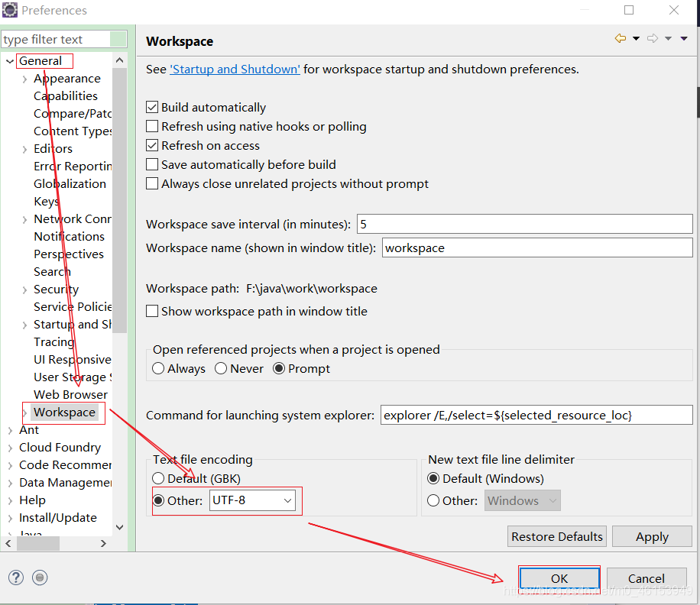Open Notifications preference page
The width and height of the screenshot is (700, 605).
[x=70, y=237]
